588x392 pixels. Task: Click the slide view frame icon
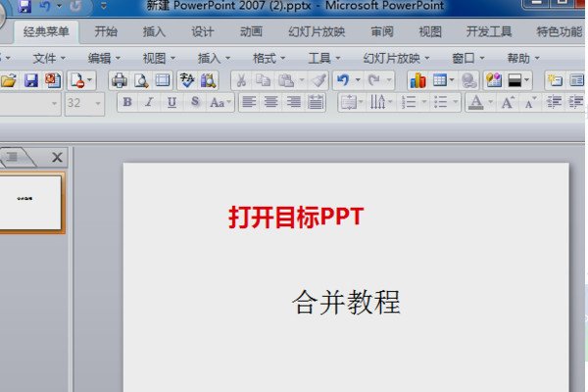[x=163, y=80]
